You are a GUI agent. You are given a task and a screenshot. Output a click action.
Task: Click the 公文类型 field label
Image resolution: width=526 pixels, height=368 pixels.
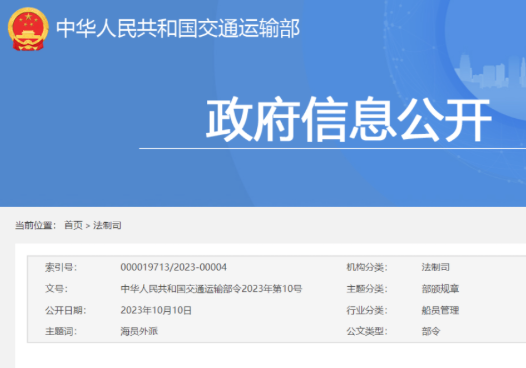367,331
